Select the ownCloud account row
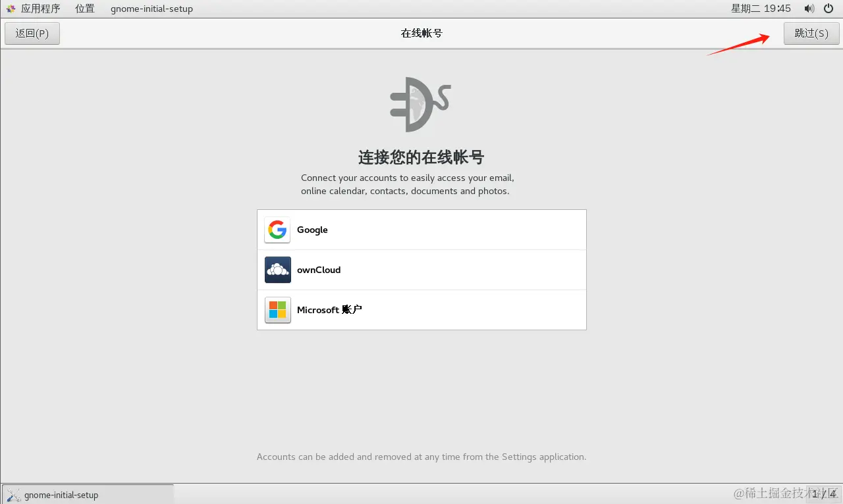843x504 pixels. pos(421,270)
